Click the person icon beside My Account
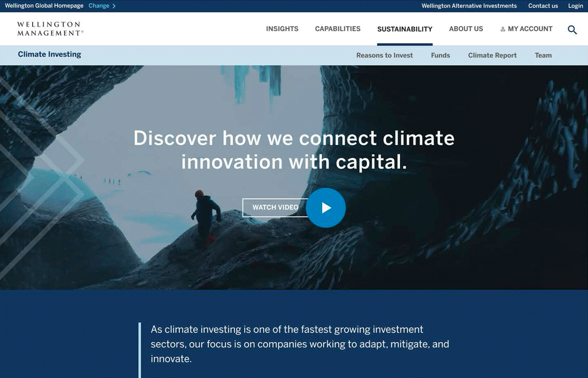This screenshot has height=378, width=588. click(502, 29)
